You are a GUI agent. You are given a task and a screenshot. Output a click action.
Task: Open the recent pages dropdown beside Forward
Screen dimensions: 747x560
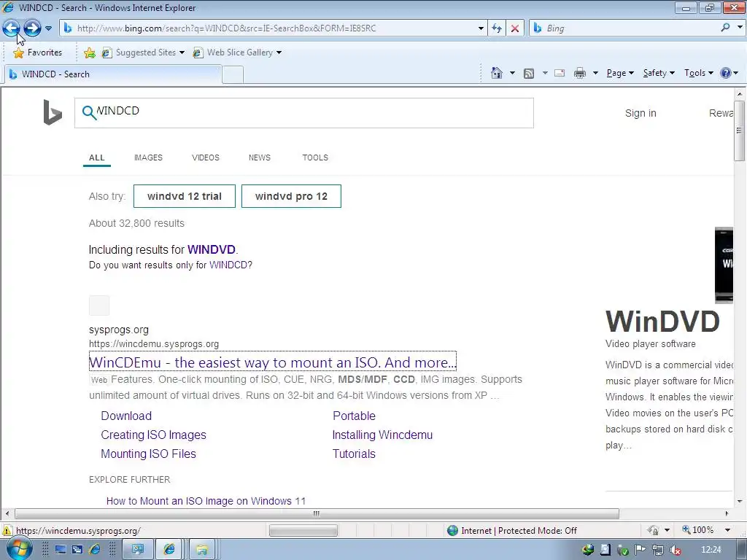(48, 28)
